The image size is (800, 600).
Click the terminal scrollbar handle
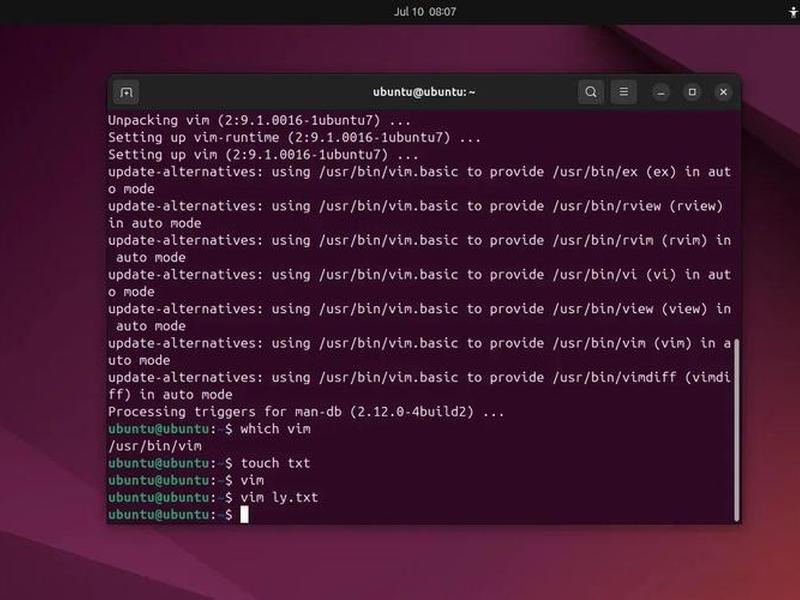(736, 430)
